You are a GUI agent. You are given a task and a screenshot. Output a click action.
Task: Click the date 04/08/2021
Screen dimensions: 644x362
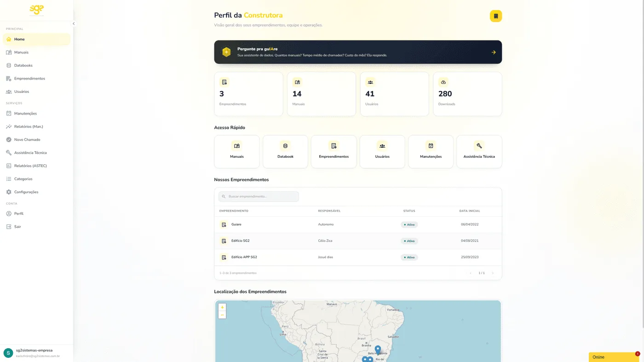(x=470, y=241)
